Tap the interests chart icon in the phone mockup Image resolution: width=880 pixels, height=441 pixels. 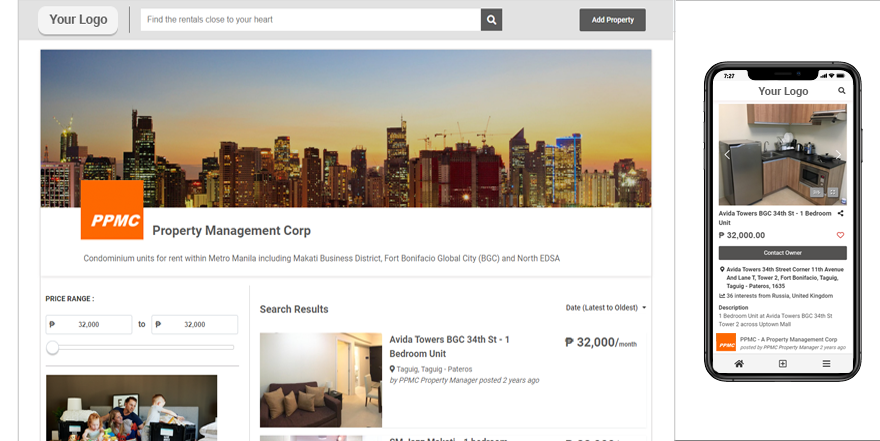coord(722,296)
